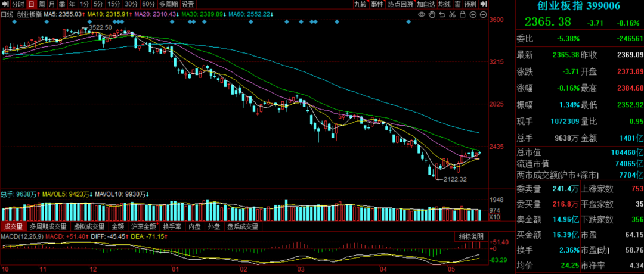644x274 pixels.
Task: Zoom in with the plus circle icon
Action: click(x=473, y=14)
